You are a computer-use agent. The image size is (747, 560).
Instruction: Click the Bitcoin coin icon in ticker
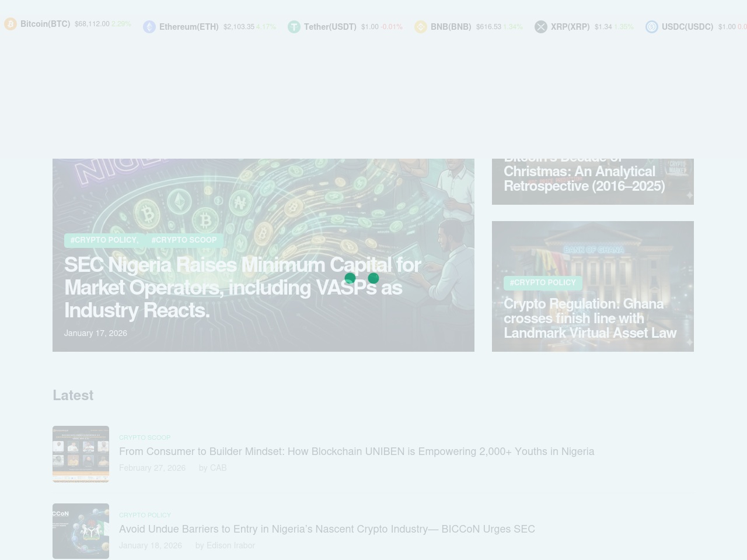pos(11,24)
